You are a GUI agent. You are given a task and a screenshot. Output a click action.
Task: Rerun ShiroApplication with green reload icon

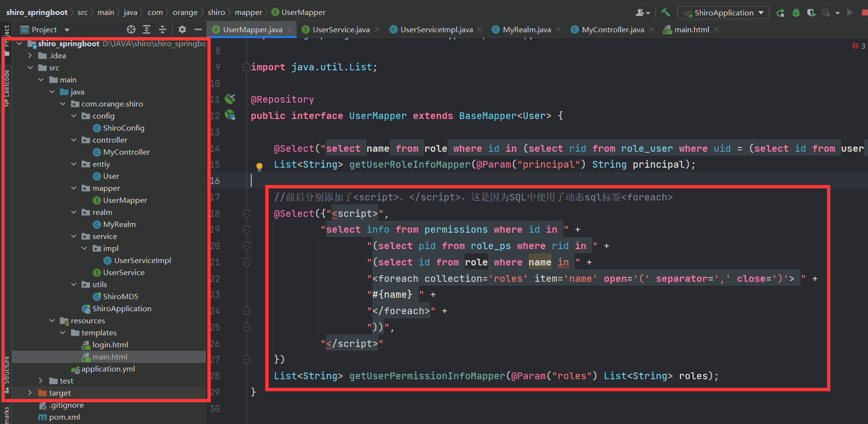pos(780,13)
